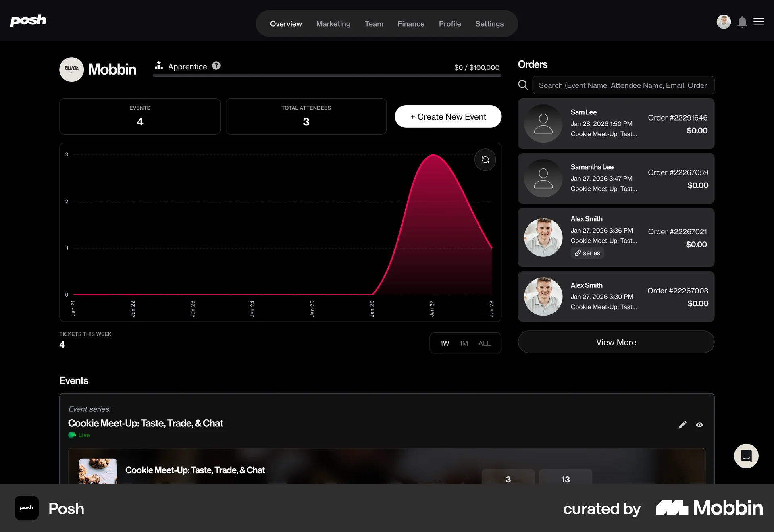774x532 pixels.
Task: Open the Settings page
Action: coord(489,24)
